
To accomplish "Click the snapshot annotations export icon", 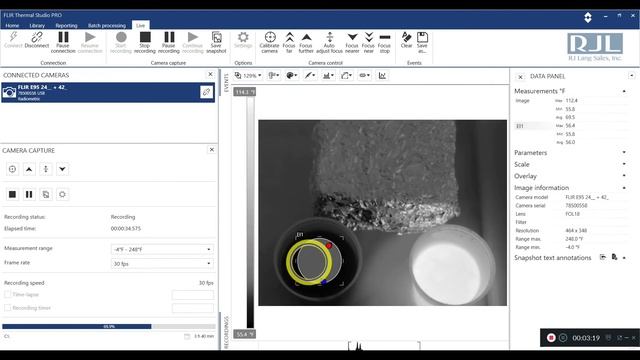I will click(x=603, y=257).
